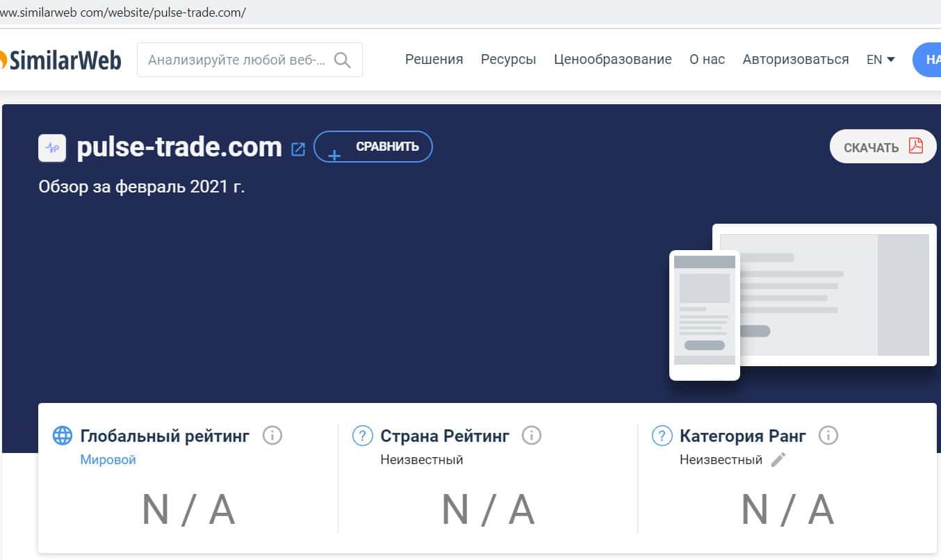Screen dimensions: 941x560
Task: Click info icon next to Глобальный рейтинг
Action: tap(272, 436)
